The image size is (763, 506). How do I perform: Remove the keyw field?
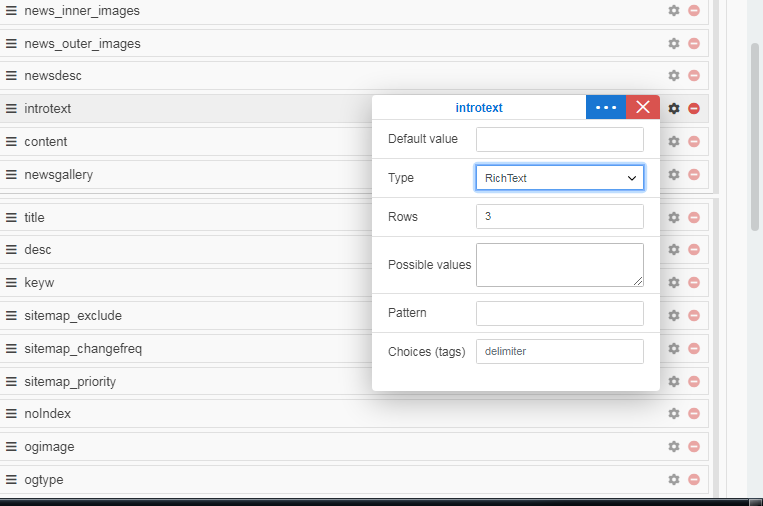click(x=694, y=282)
